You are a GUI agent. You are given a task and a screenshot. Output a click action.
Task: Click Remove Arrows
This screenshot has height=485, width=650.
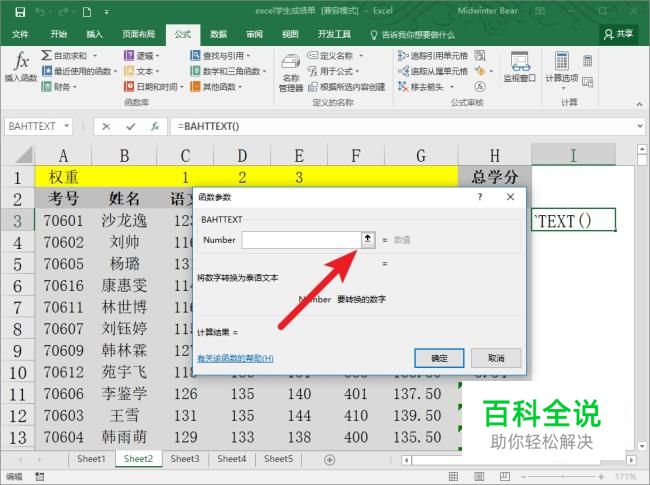click(x=420, y=87)
